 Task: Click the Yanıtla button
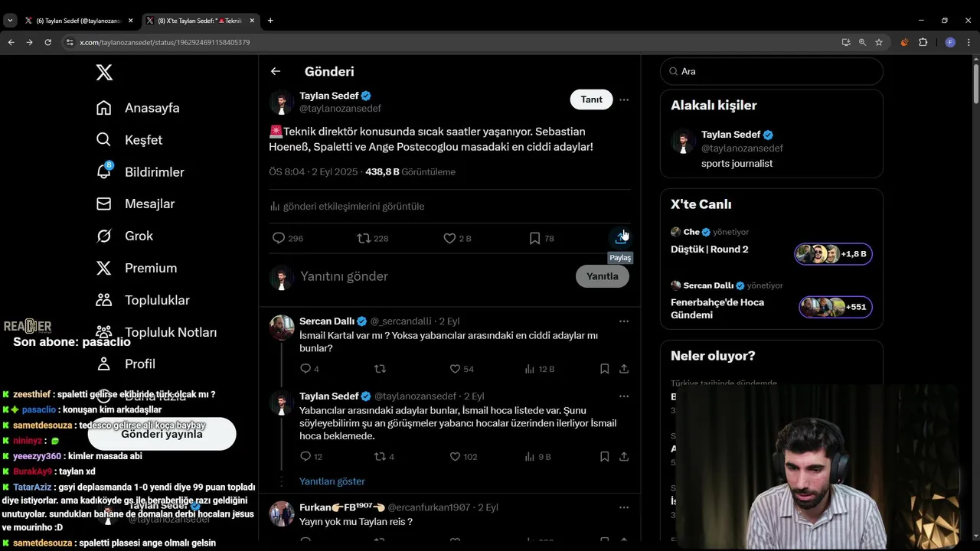[602, 276]
